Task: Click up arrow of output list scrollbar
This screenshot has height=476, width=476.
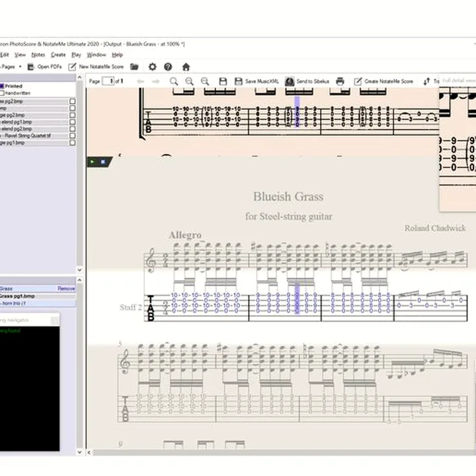Action: (79, 280)
